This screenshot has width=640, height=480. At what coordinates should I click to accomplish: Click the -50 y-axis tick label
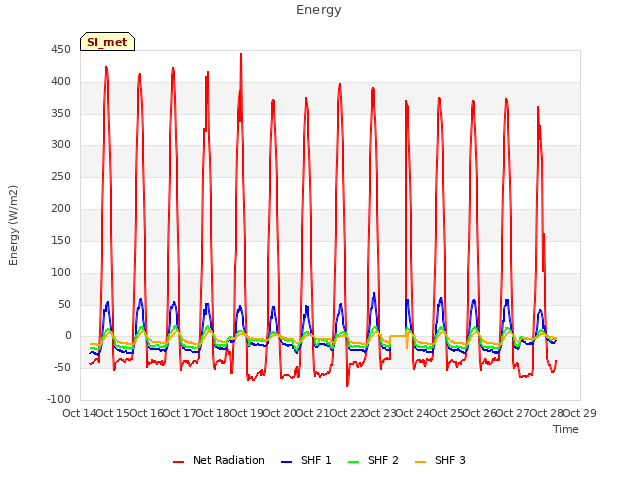[61, 368]
